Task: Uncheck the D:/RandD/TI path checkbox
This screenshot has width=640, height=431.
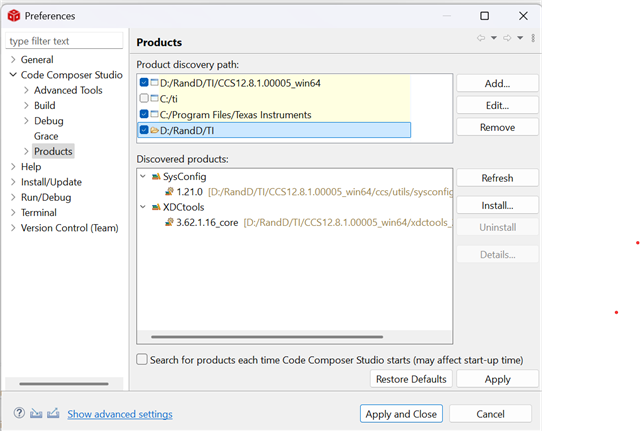Action: pyautogui.click(x=144, y=130)
